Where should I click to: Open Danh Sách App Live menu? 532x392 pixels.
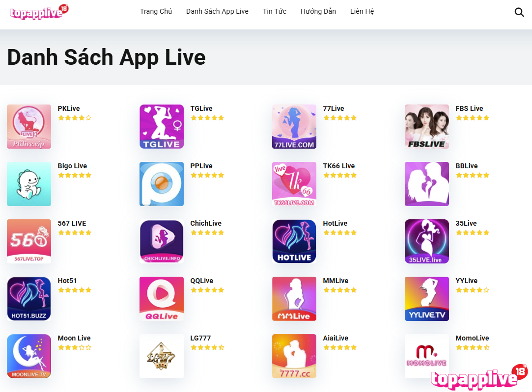(217, 11)
